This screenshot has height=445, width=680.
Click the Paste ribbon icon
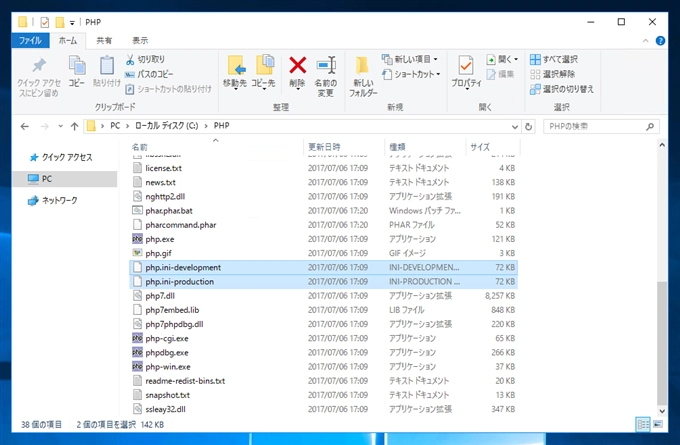[107, 72]
